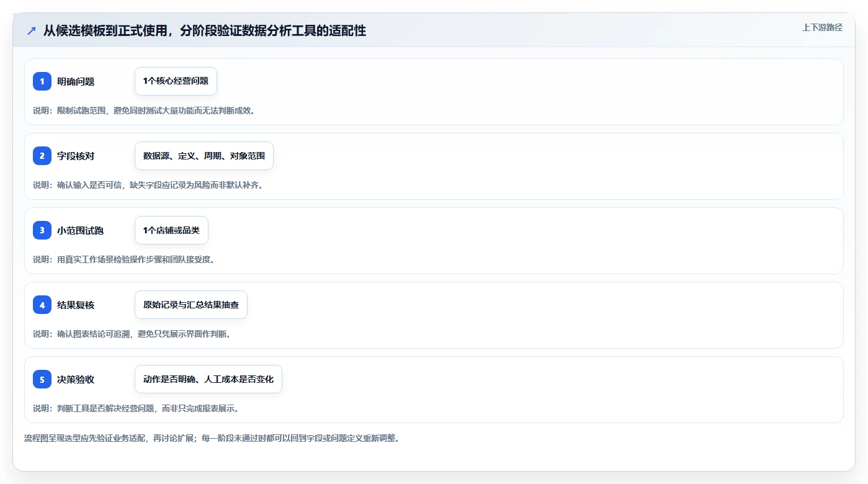The width and height of the screenshot is (868, 484).
Task: Click step number 5 badge for 决策验收
Action: [42, 379]
